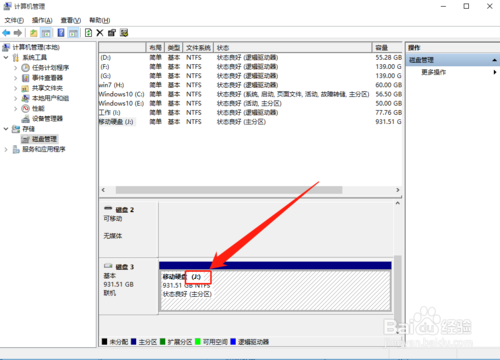Open the 文件(F) menu
This screenshot has width=500, height=360.
point(14,20)
